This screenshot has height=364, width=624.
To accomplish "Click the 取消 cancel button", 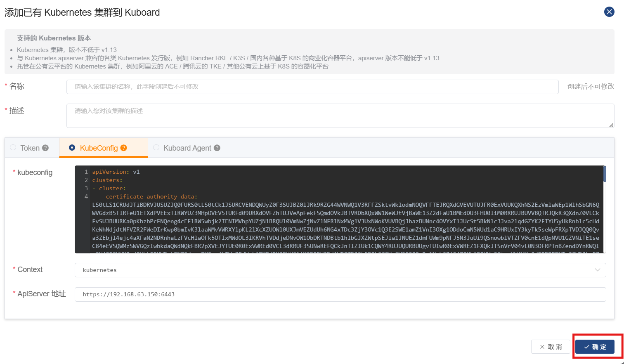I will (x=551, y=347).
